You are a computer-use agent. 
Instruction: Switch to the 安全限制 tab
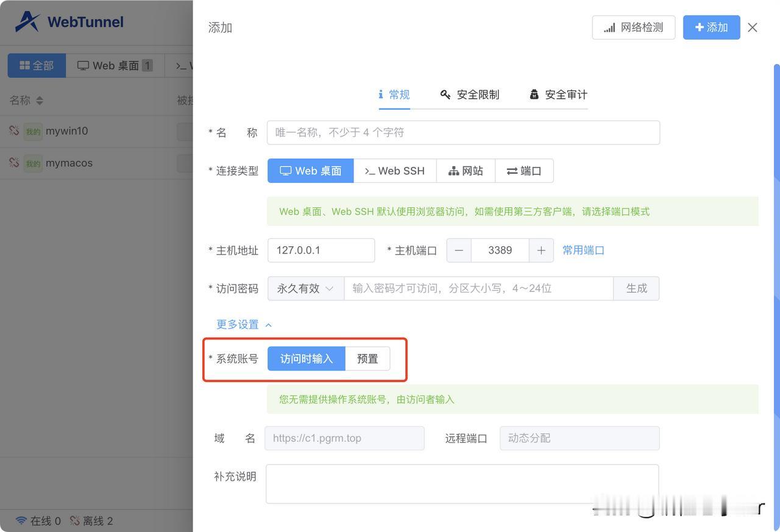pyautogui.click(x=469, y=94)
